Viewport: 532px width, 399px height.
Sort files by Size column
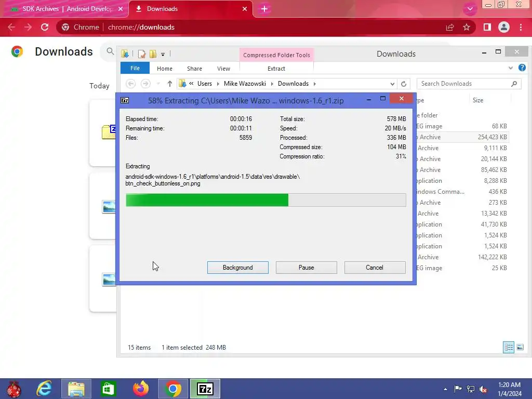point(478,100)
